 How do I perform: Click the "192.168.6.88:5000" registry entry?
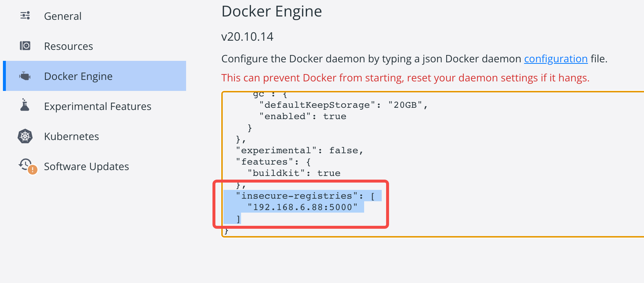point(303,207)
